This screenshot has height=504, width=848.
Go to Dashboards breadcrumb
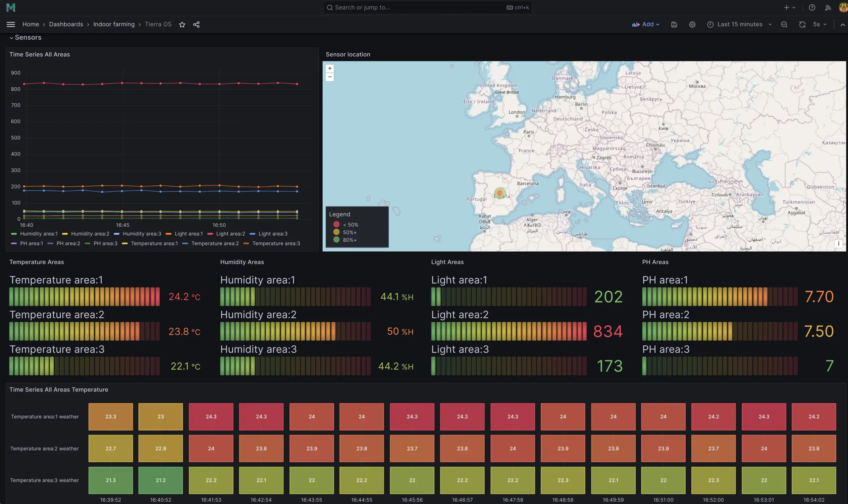click(x=66, y=24)
